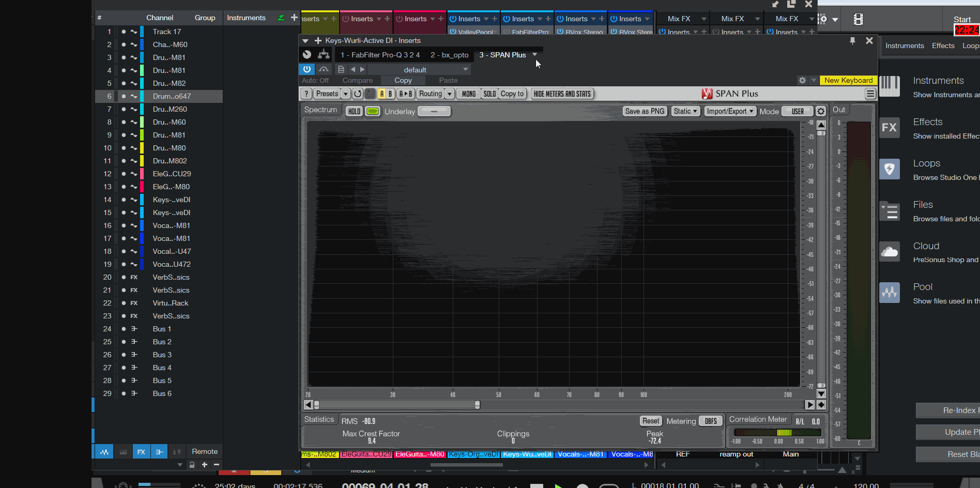Click the correlation meter bar
The width and height of the screenshot is (980, 488).
[777, 433]
